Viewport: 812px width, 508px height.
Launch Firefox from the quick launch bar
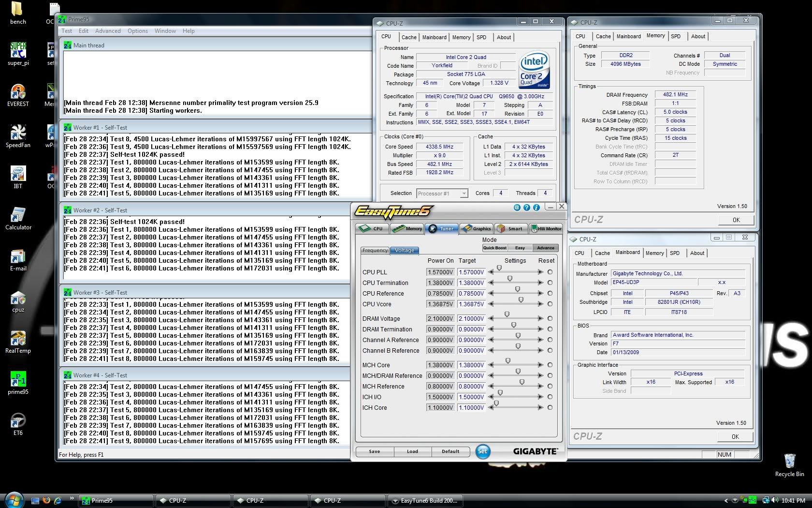[46, 500]
